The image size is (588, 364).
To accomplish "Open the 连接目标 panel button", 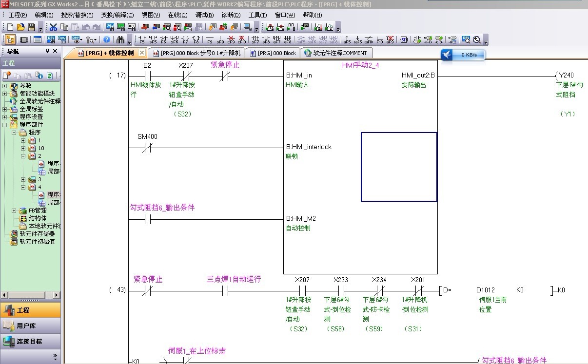I will [30, 341].
